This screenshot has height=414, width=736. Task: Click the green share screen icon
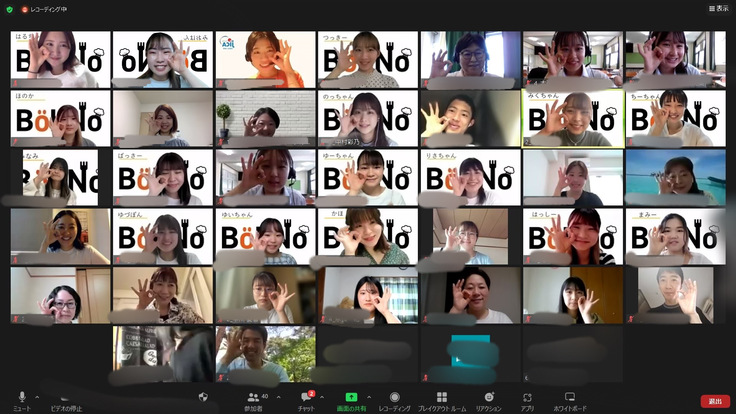351,398
